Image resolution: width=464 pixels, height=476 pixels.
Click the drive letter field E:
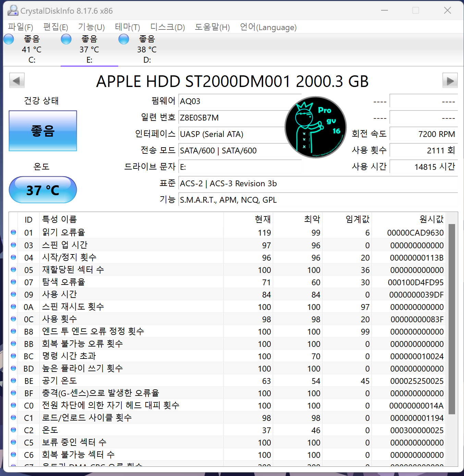pos(240,167)
